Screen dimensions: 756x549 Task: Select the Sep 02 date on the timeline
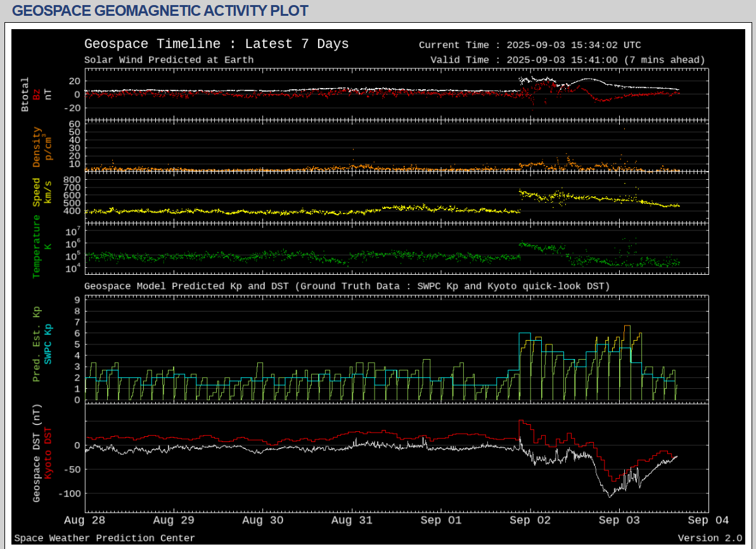pos(530,521)
